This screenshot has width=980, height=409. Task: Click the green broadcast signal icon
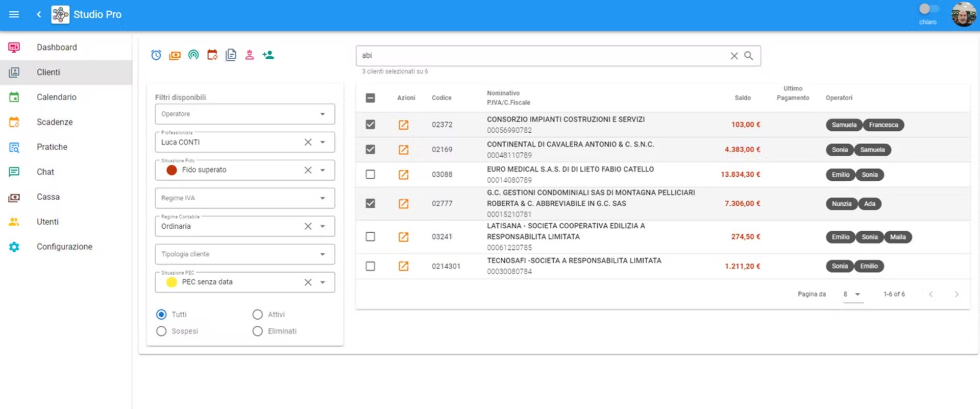pos(193,55)
